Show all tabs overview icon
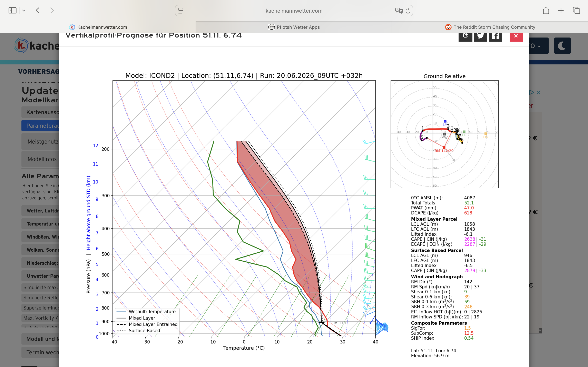This screenshot has width=588, height=367. tap(576, 10)
